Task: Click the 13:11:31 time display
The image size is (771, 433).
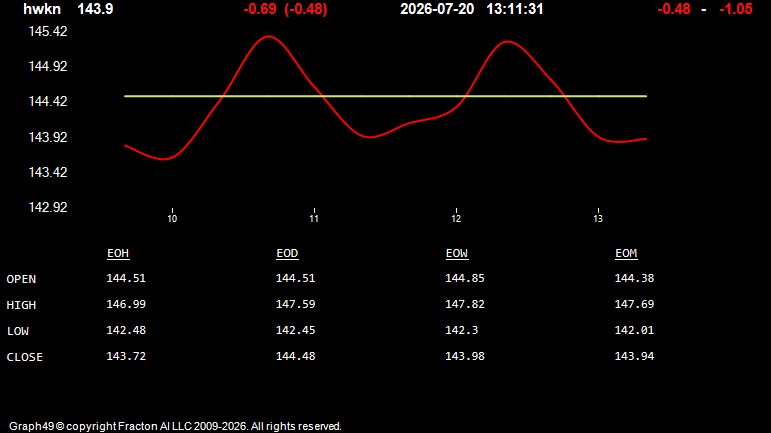Action: [515, 9]
